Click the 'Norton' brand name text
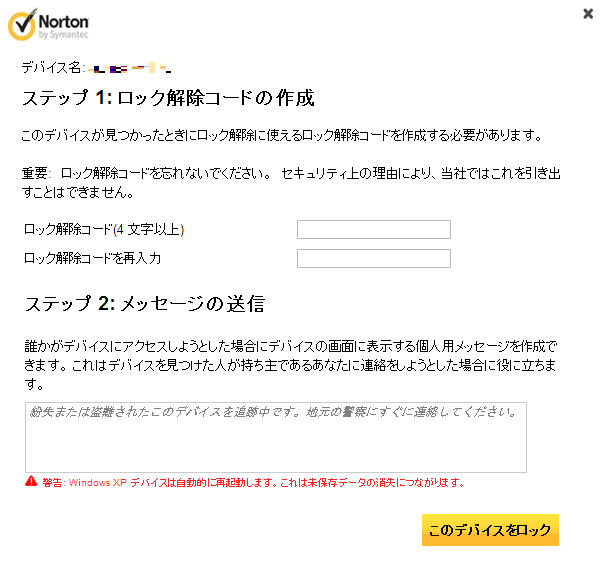Screen dimensions: 600x573 pyautogui.click(x=64, y=22)
